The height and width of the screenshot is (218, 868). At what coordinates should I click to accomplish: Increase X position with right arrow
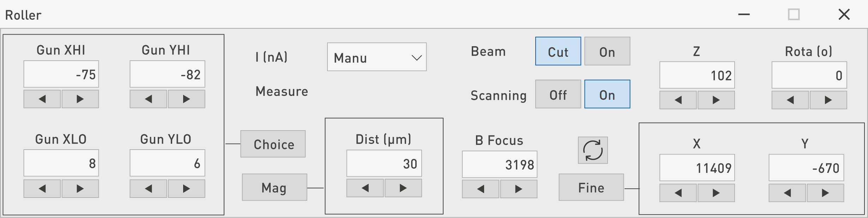716,193
